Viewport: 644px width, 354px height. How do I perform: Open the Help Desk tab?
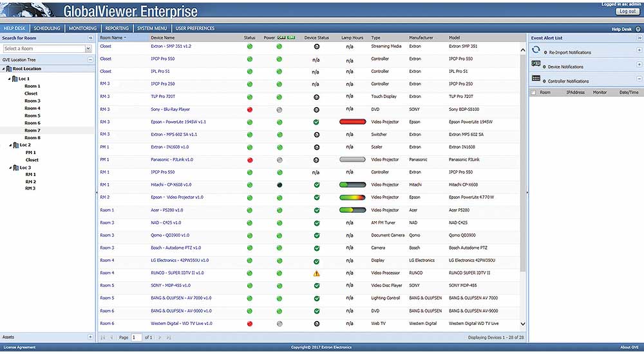(x=15, y=28)
